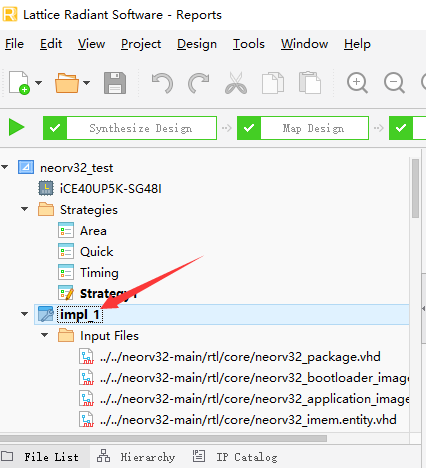
Task: Click the Undo toolbar icon
Action: point(162,83)
